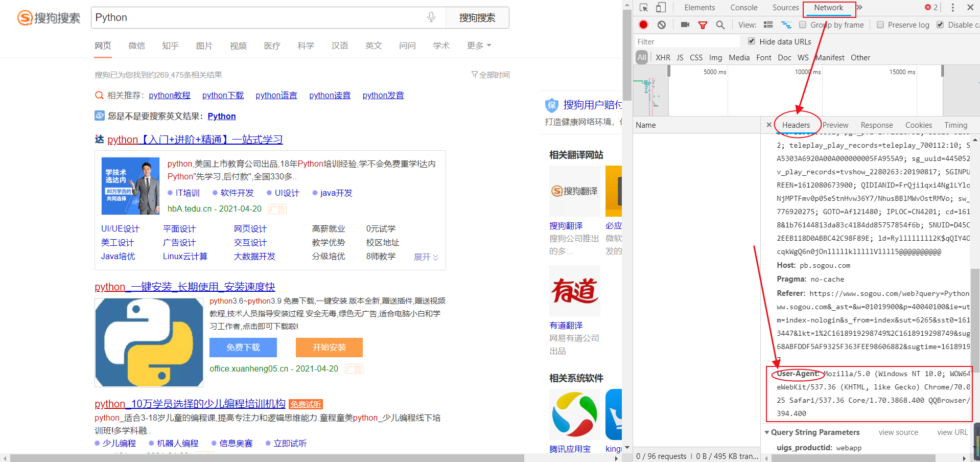
Task: Open network search magnifier icon
Action: tap(720, 25)
